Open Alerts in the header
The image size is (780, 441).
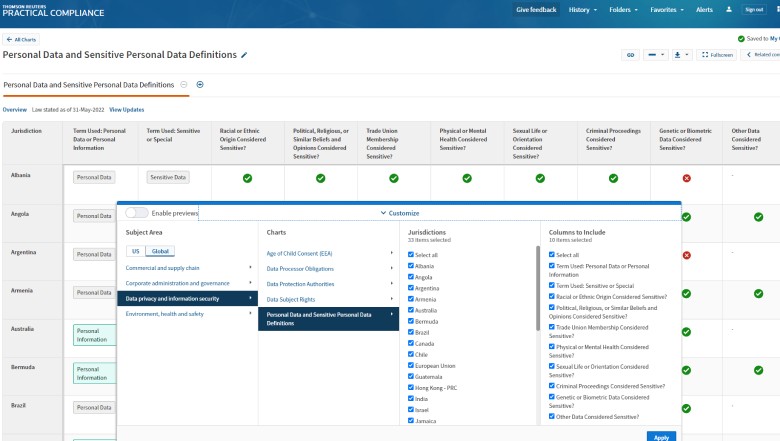click(704, 9)
